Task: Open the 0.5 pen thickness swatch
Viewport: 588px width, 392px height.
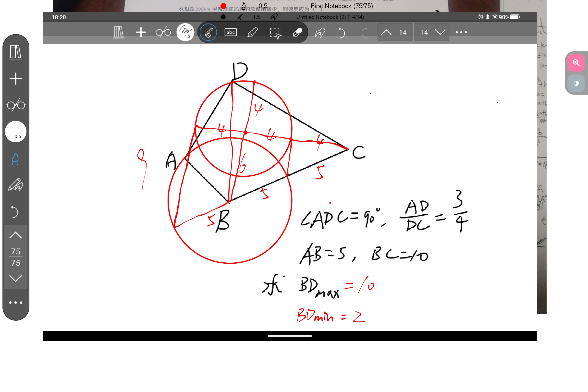Action: (15, 132)
